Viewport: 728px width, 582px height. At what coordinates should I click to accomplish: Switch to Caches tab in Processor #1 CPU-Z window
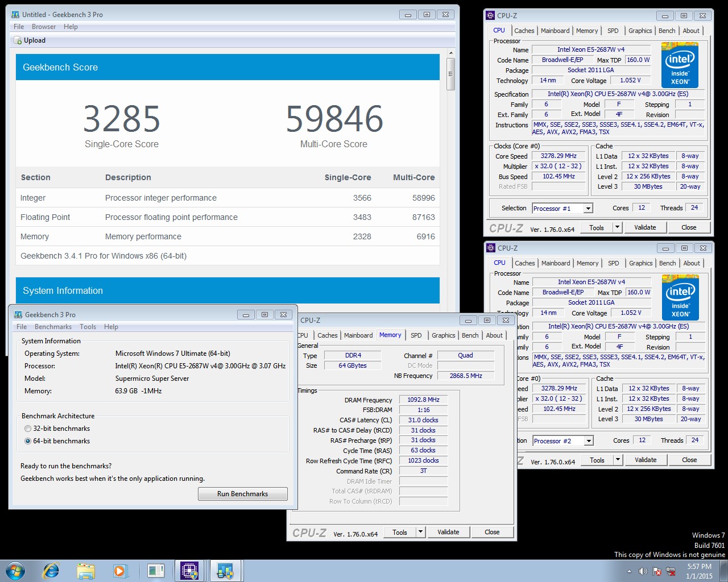[x=524, y=31]
